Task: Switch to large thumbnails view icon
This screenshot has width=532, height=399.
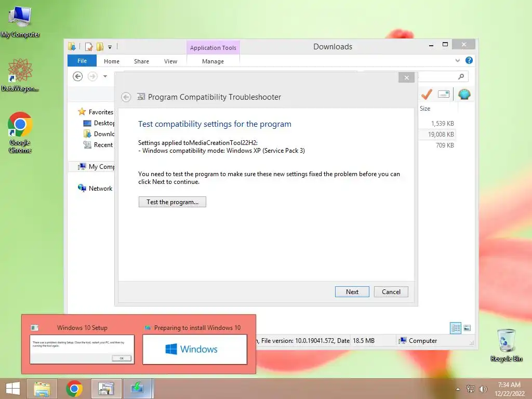Action: click(x=467, y=328)
